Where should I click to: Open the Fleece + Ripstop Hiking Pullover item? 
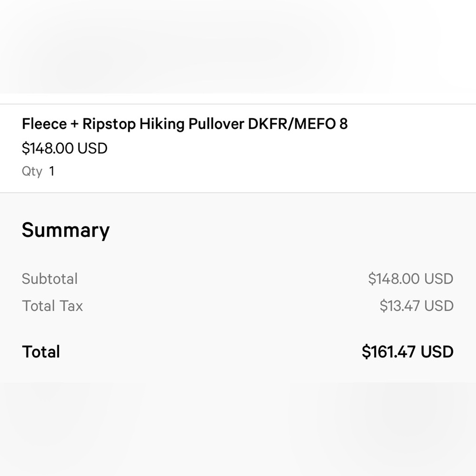click(185, 124)
